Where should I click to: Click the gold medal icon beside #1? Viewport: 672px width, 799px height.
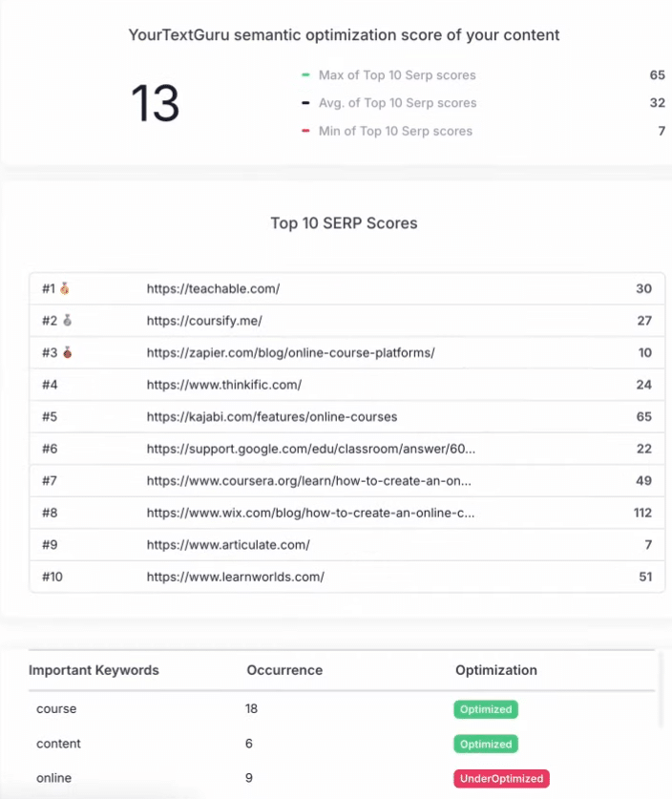[64, 288]
